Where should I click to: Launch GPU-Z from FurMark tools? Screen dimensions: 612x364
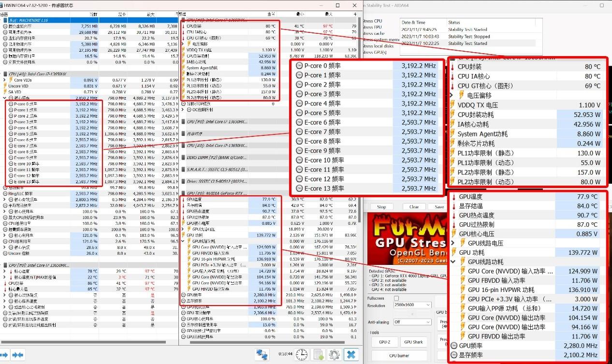click(384, 342)
